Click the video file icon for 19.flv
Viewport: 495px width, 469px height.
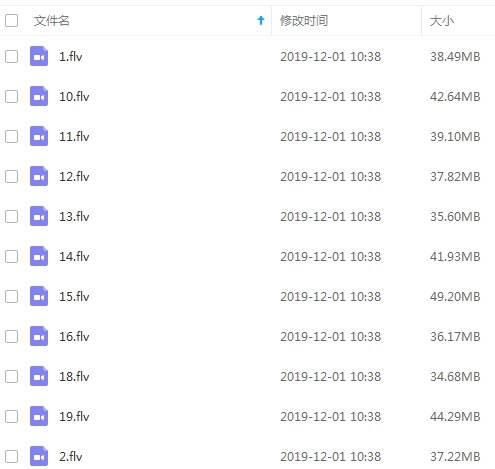coord(39,416)
